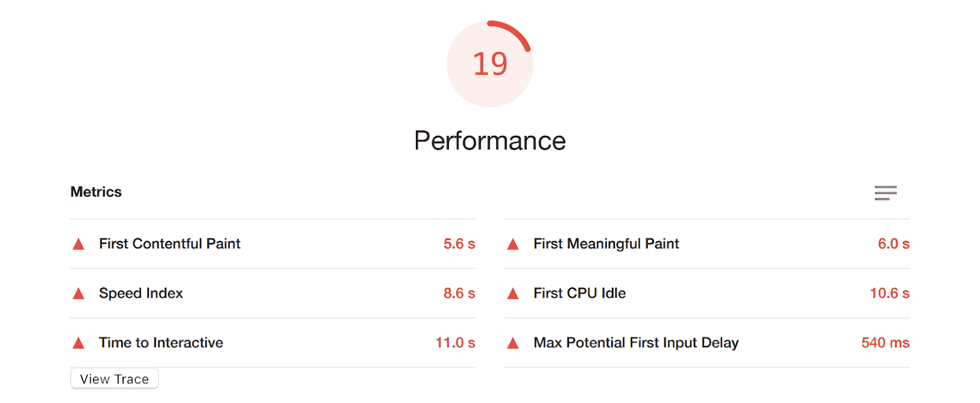The image size is (980, 403).
Task: Toggle metric descriptions with the lines icon
Action: coord(886,193)
